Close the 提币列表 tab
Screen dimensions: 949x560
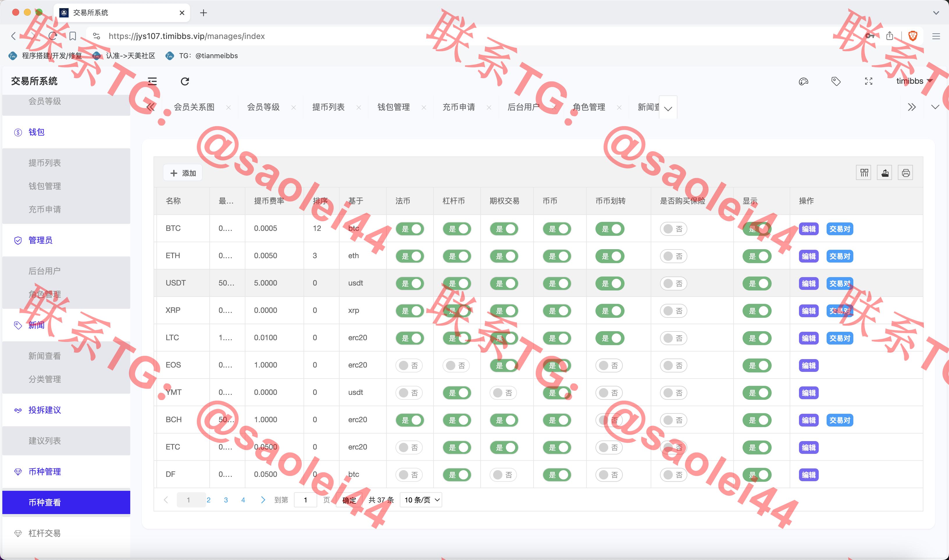pos(358,108)
